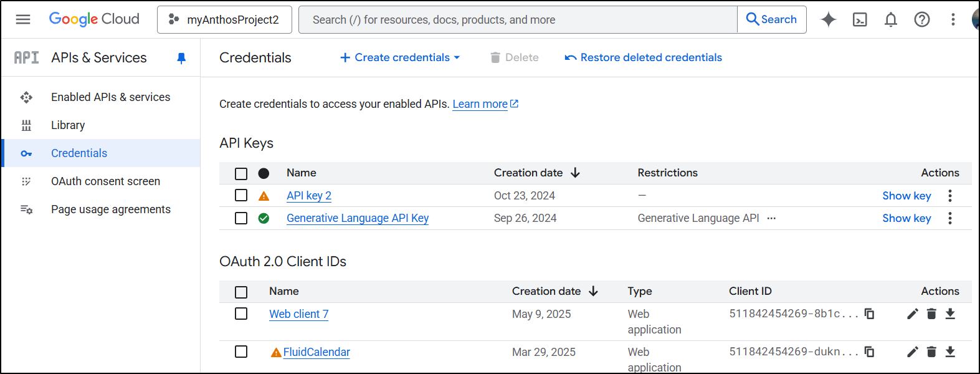Open Web client 7 link
Viewport: 980px width, 374px height.
pyautogui.click(x=298, y=314)
